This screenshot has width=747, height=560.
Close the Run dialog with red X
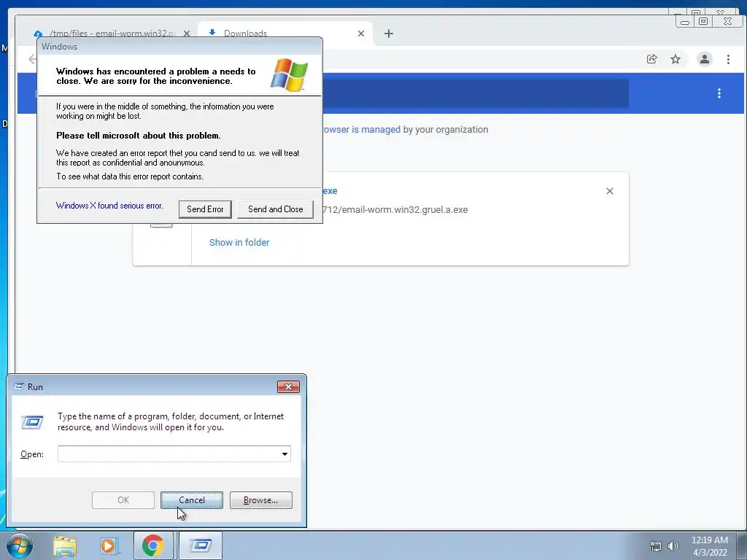(288, 386)
